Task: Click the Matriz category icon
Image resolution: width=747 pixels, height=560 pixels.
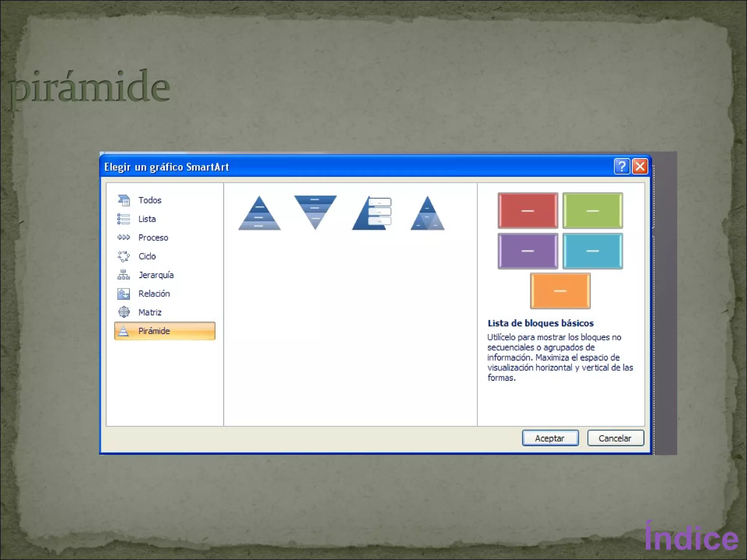Action: click(x=124, y=312)
